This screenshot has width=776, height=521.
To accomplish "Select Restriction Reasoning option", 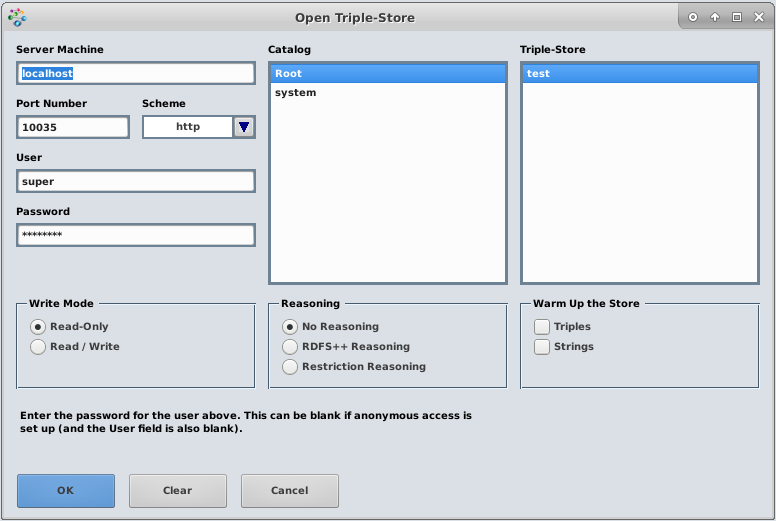I will 291,367.
